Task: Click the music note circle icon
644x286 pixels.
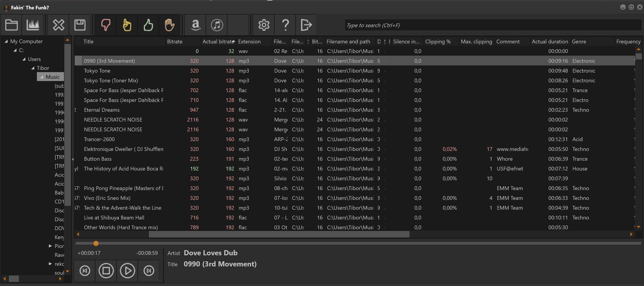Action: coord(217,25)
